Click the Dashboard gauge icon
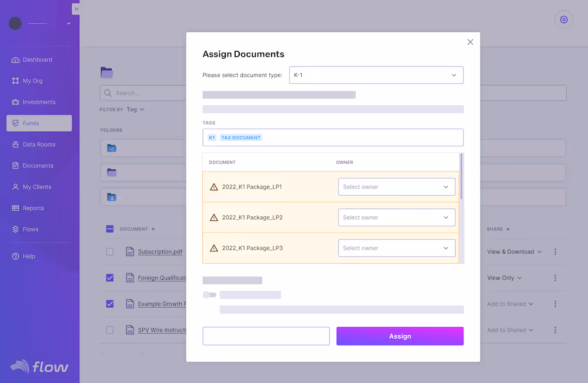The height and width of the screenshot is (383, 588). tap(15, 60)
